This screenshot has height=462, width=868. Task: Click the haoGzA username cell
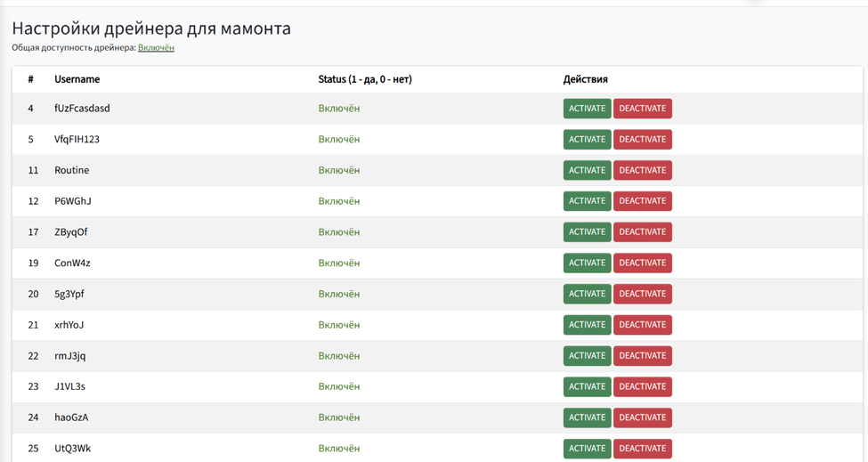click(x=71, y=417)
